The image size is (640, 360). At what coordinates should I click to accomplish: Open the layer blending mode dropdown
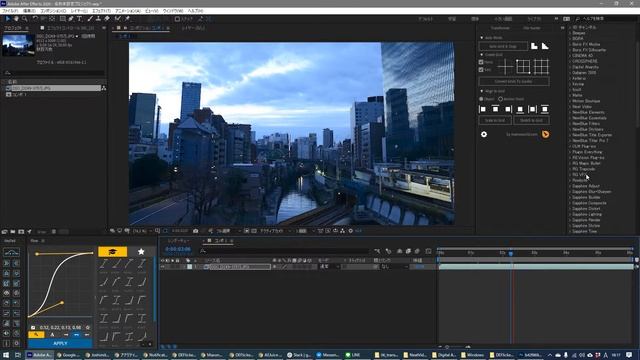[330, 267]
